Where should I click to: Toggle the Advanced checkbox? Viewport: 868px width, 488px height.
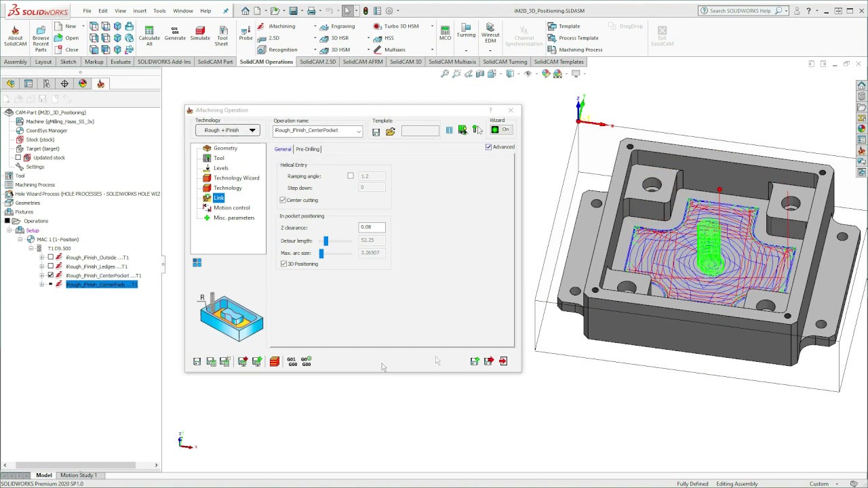tap(488, 147)
